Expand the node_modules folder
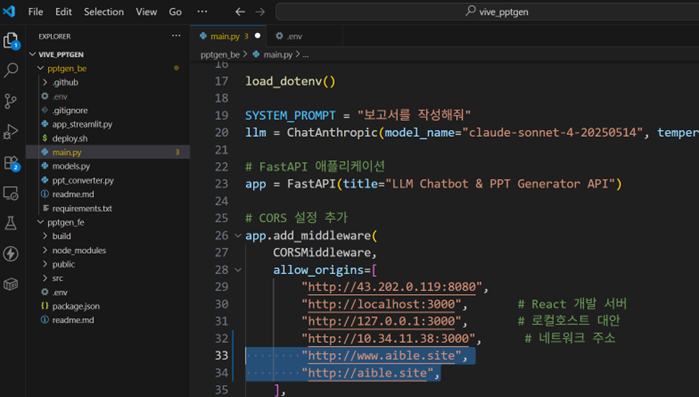The height and width of the screenshot is (397, 699). pos(45,250)
